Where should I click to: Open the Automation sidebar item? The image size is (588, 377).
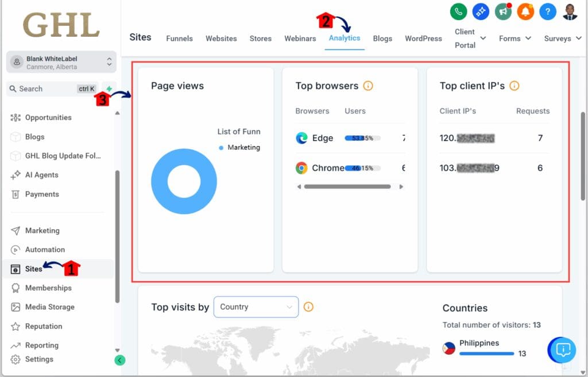(44, 250)
